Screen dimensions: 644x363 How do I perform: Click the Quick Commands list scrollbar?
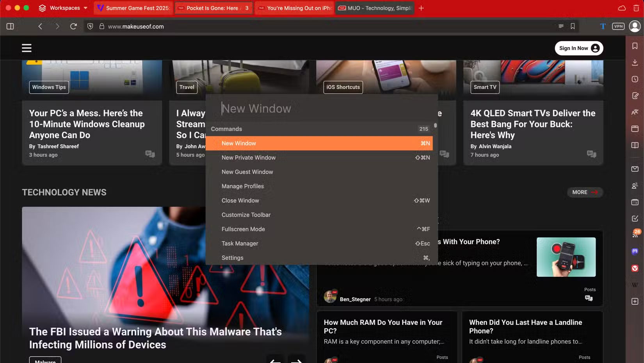pos(435,126)
